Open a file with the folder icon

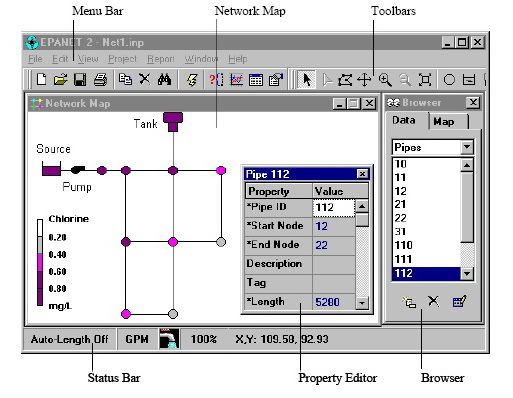pyautogui.click(x=60, y=80)
